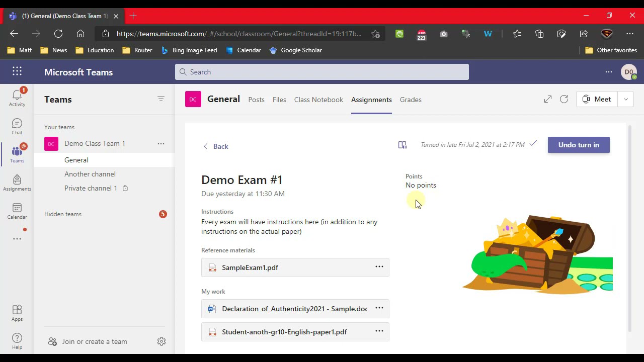The height and width of the screenshot is (362, 644).
Task: Open the Education bookmarks folder
Action: (x=95, y=50)
